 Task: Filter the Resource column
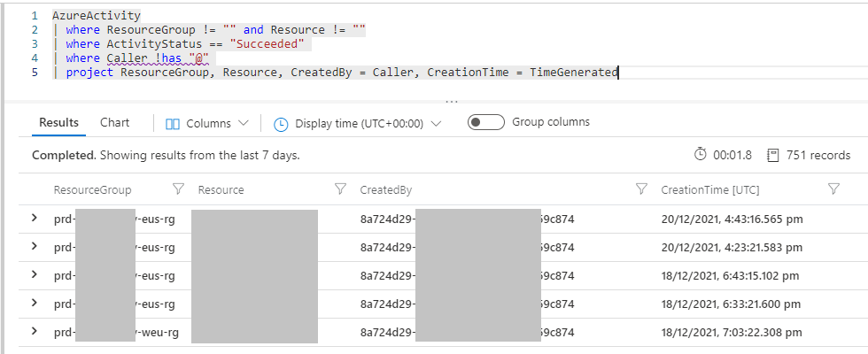(x=340, y=189)
